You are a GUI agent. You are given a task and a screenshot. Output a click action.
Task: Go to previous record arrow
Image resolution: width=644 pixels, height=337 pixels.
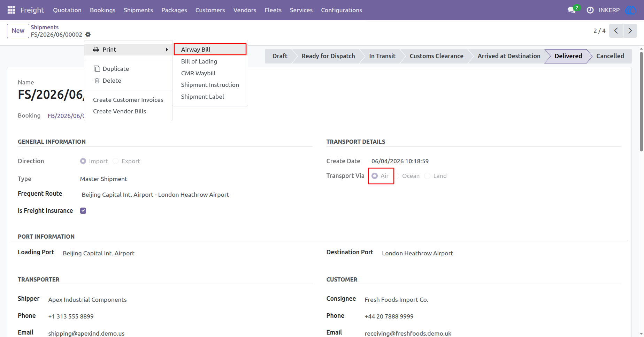point(616,31)
